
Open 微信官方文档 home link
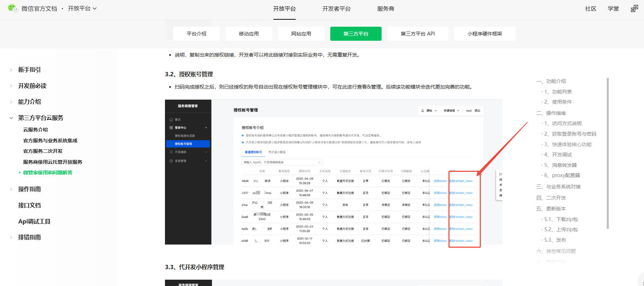(39, 8)
